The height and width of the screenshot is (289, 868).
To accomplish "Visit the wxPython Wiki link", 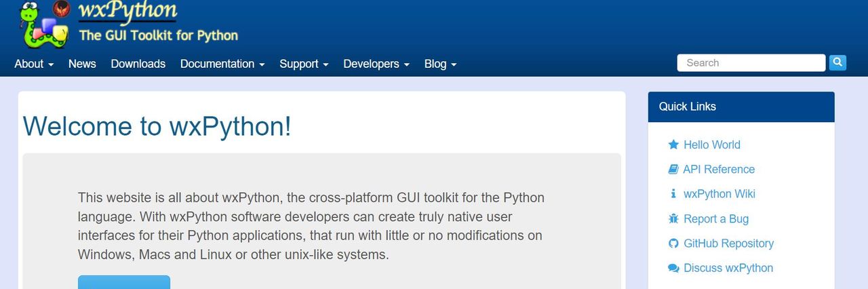I will coord(719,193).
